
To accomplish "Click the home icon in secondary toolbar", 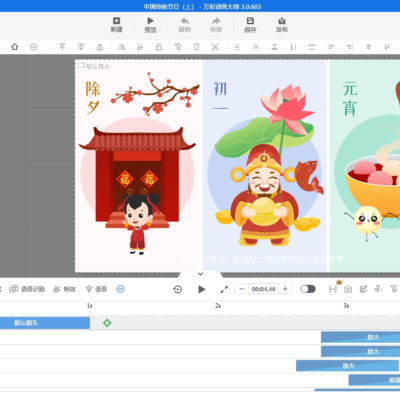I will pyautogui.click(x=15, y=47).
